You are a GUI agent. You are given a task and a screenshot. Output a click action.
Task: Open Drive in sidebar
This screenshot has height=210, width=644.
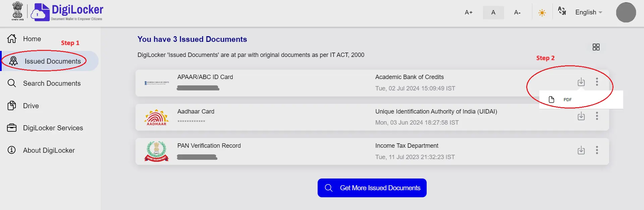(x=31, y=106)
